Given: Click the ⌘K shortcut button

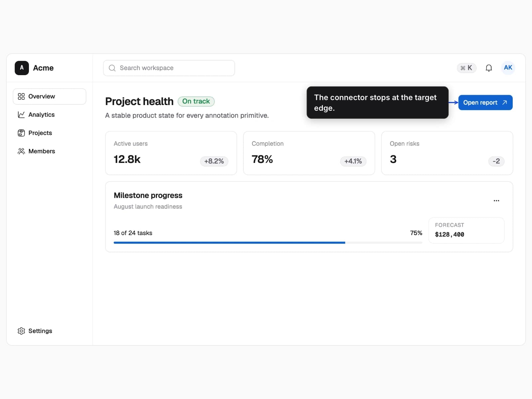Looking at the screenshot, I should 466,68.
